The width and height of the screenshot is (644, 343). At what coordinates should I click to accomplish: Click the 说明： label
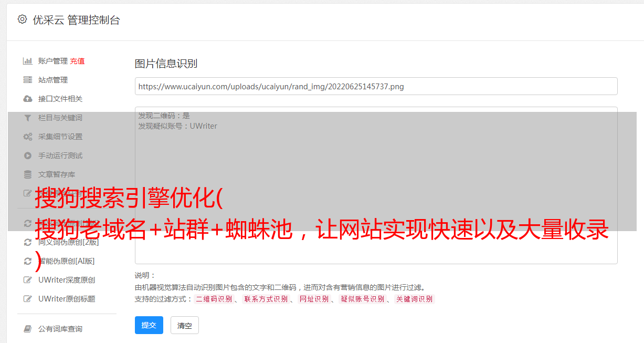click(x=145, y=275)
